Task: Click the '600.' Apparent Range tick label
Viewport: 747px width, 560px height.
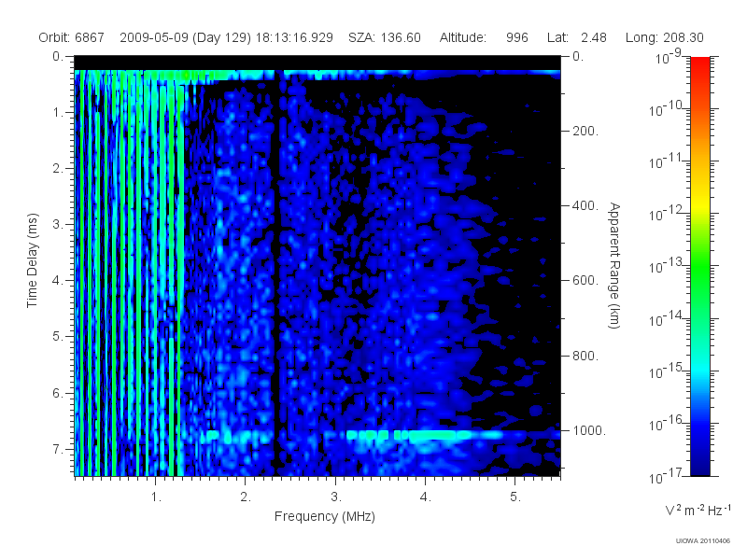Action: point(585,281)
